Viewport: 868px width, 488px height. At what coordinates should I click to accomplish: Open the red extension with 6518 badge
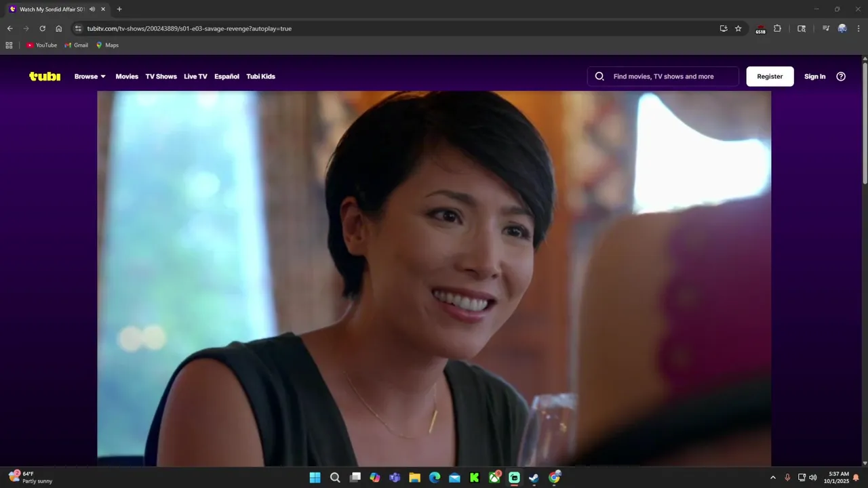click(760, 29)
